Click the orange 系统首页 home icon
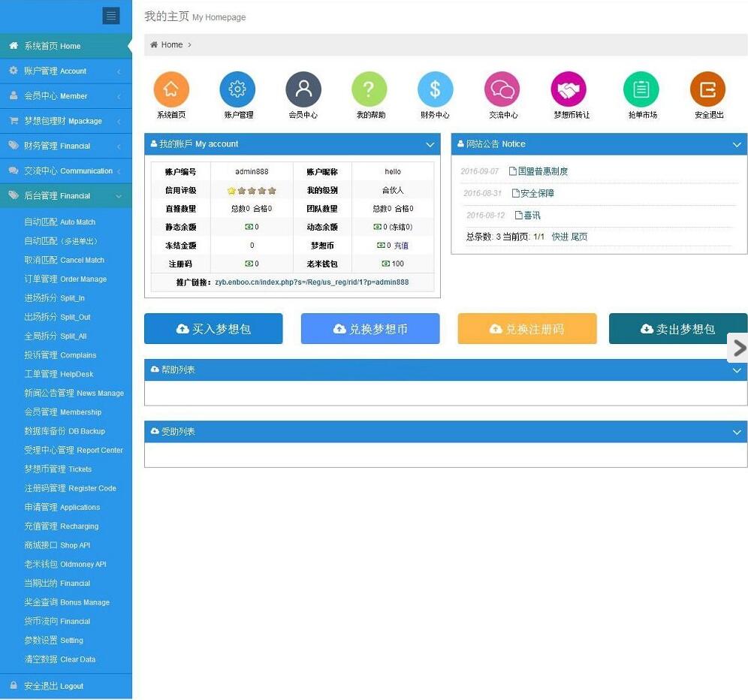Screen dimensions: 748x700 [x=171, y=90]
